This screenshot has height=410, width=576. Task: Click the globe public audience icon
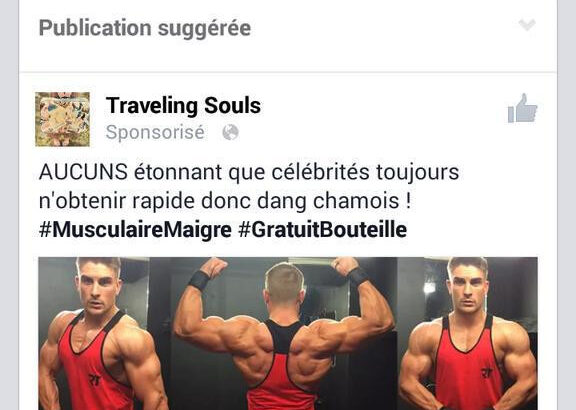230,132
